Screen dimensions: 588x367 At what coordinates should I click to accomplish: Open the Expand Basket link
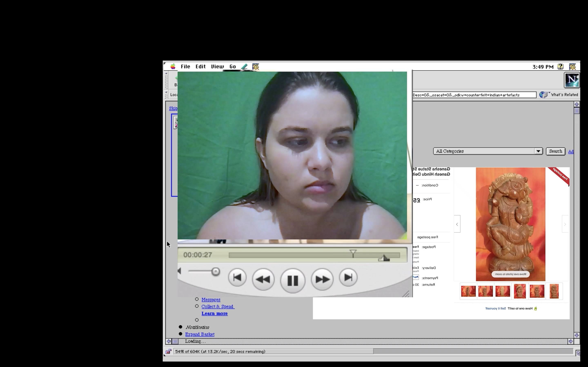(x=200, y=334)
